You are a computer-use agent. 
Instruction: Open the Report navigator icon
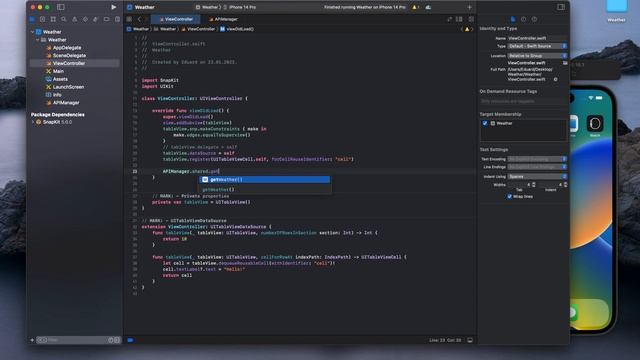click(117, 19)
